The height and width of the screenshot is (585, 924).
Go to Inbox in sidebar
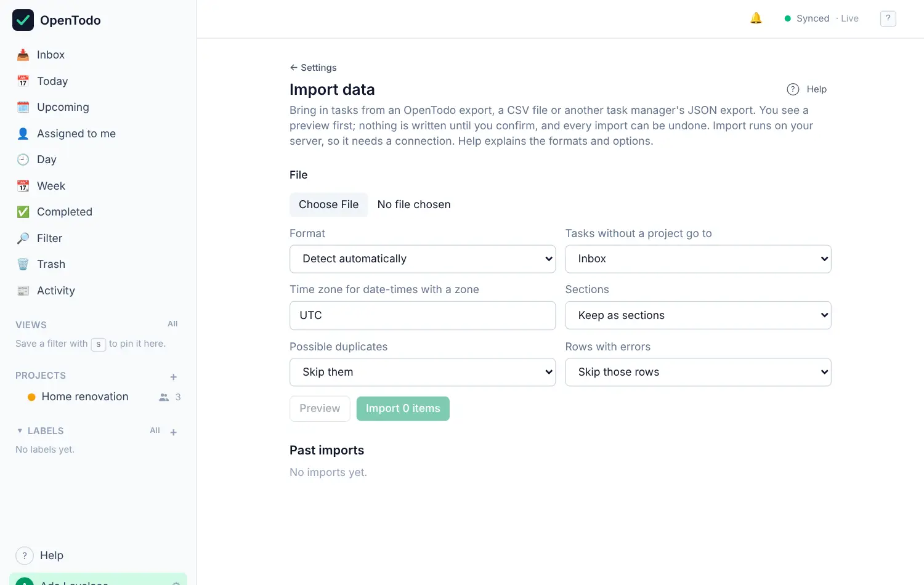click(x=99, y=55)
